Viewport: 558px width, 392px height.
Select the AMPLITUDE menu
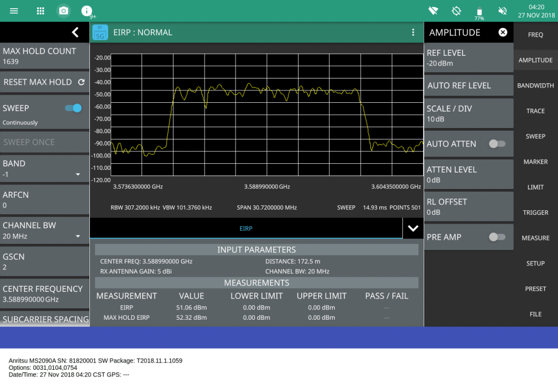535,60
